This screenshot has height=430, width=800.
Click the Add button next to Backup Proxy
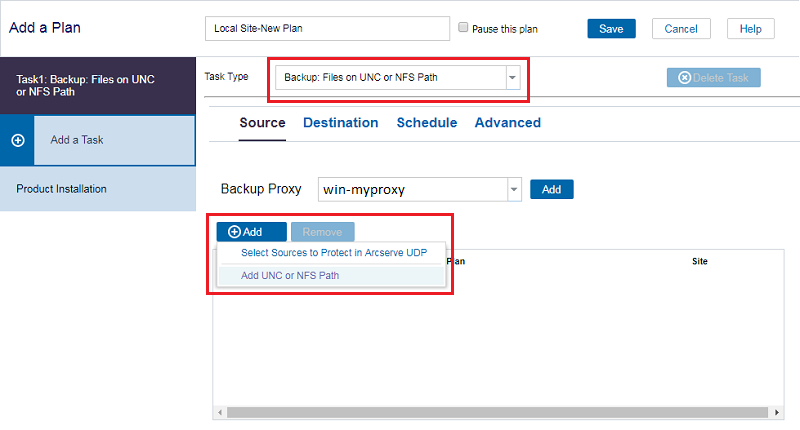point(552,189)
